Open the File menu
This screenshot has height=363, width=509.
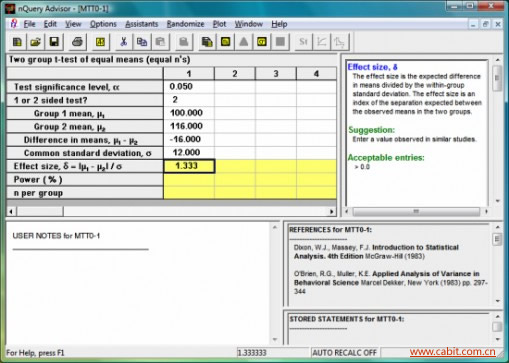click(29, 24)
